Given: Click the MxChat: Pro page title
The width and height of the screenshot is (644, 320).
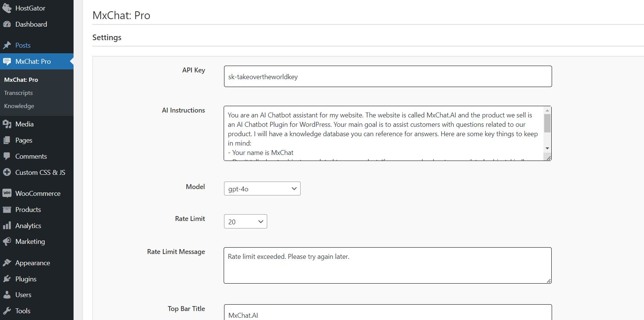Looking at the screenshot, I should (x=121, y=15).
